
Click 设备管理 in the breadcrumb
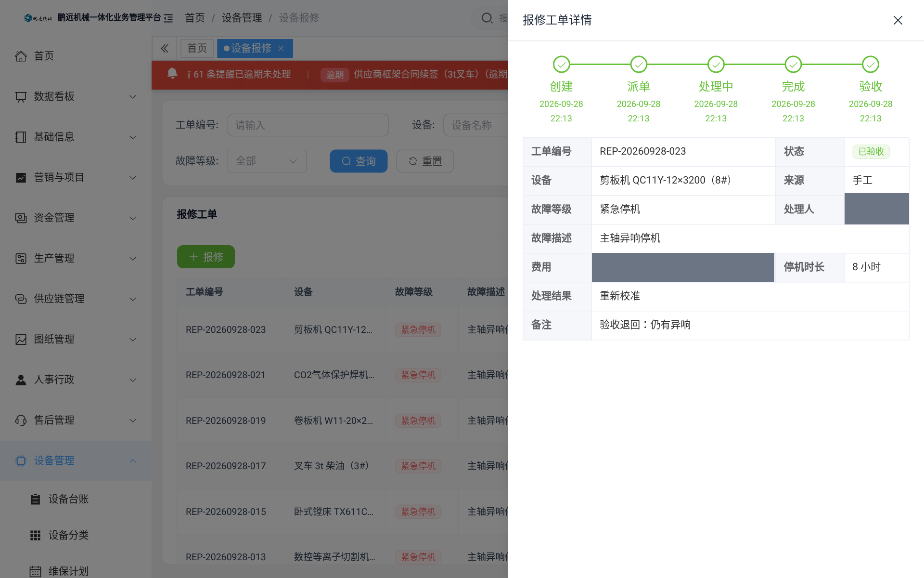coord(242,18)
